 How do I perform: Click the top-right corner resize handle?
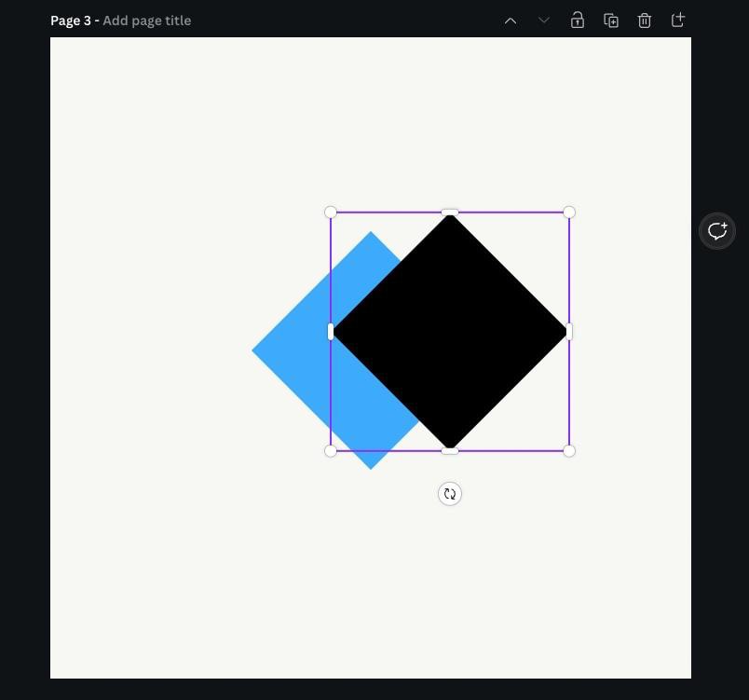pos(569,213)
